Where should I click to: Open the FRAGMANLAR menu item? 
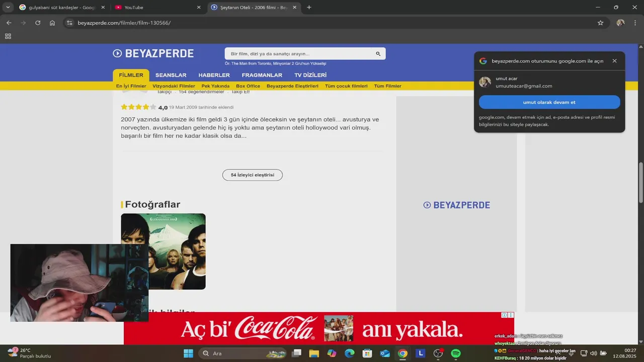[x=262, y=75]
